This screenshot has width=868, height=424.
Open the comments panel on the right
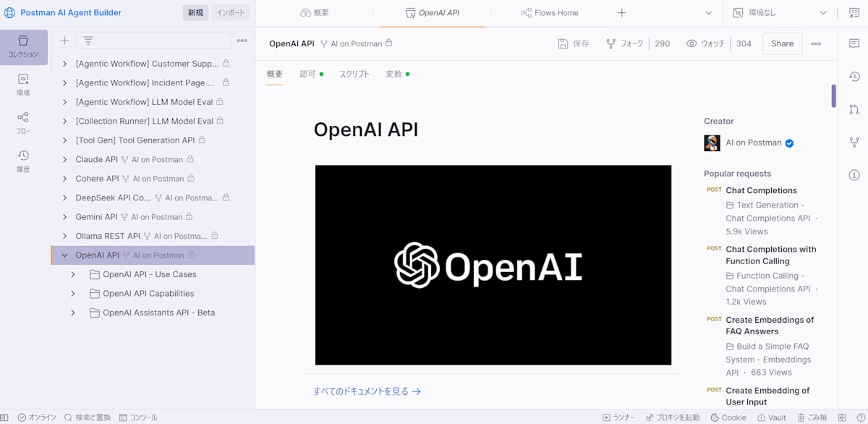pyautogui.click(x=854, y=43)
